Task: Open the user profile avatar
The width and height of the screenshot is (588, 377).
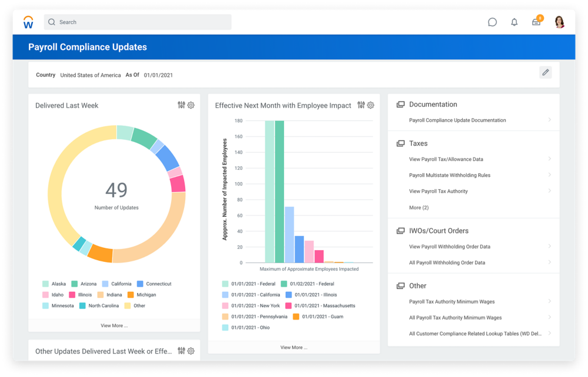Action: (559, 22)
